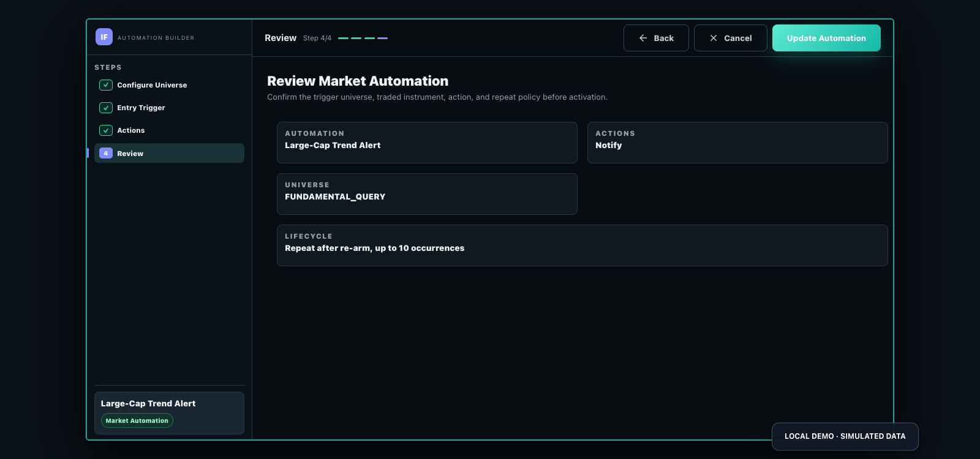Screen dimensions: 980x459
Task: Click the Actions step checkmark icon
Action: pyautogui.click(x=106, y=130)
